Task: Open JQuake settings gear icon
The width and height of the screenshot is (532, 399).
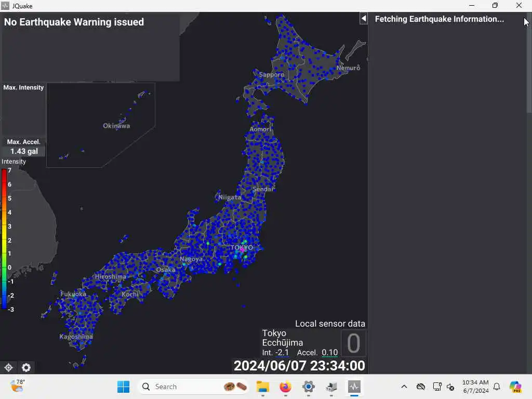Action: [26, 367]
